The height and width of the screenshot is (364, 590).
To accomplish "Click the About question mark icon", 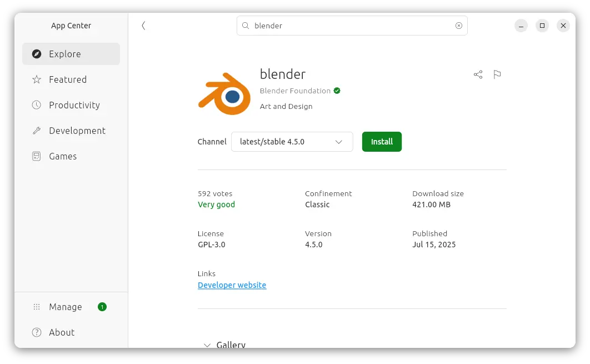I will pos(37,332).
